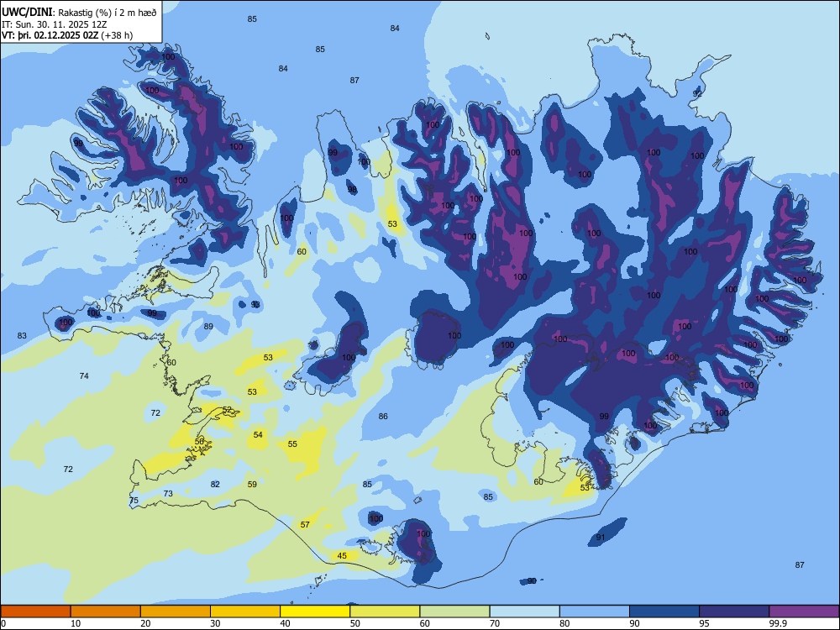The height and width of the screenshot is (630, 840).
Task: Click the 54 humidity value
Action: 258,434
